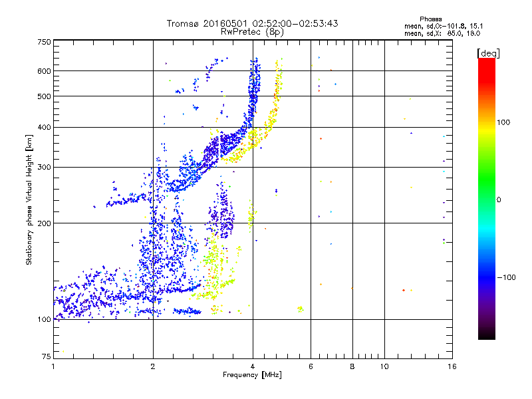Click the 'Frequency [MHz]' x-axis label

[x=252, y=375]
